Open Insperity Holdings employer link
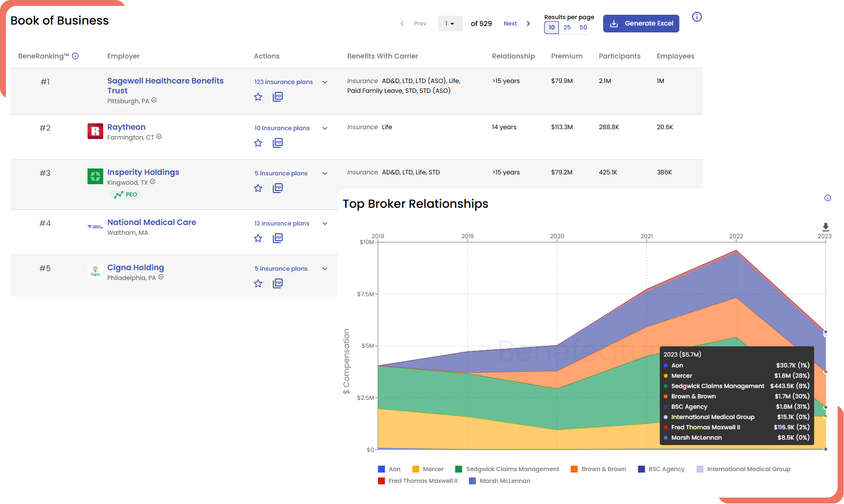Screen dimensions: 844x504 (143, 172)
